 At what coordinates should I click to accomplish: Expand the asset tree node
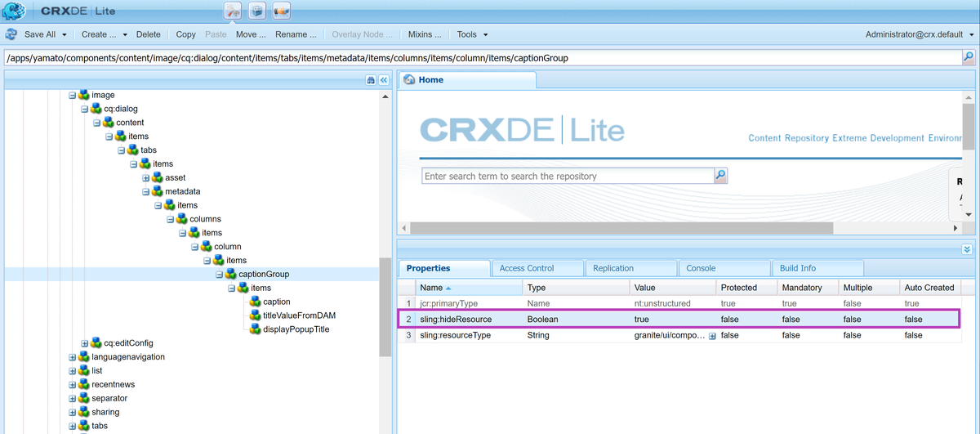[146, 177]
